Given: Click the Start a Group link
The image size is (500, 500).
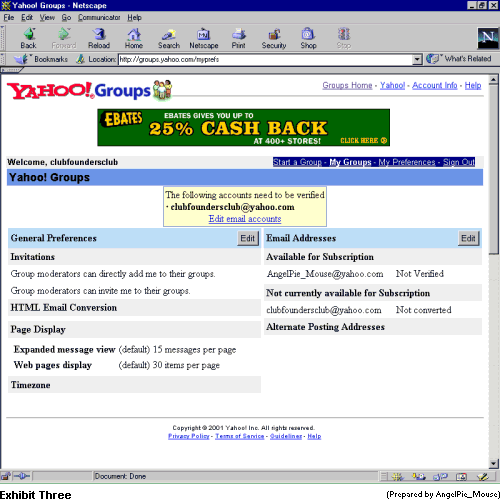Looking at the screenshot, I should 297,162.
